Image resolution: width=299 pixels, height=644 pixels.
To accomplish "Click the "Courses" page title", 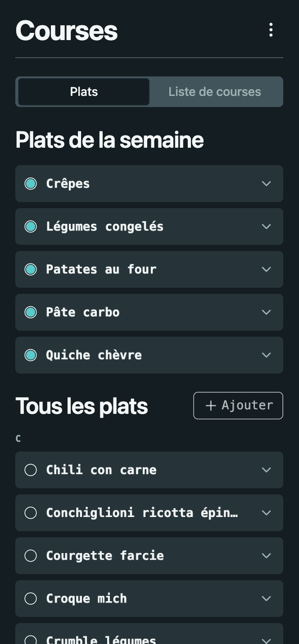I will (x=66, y=30).
